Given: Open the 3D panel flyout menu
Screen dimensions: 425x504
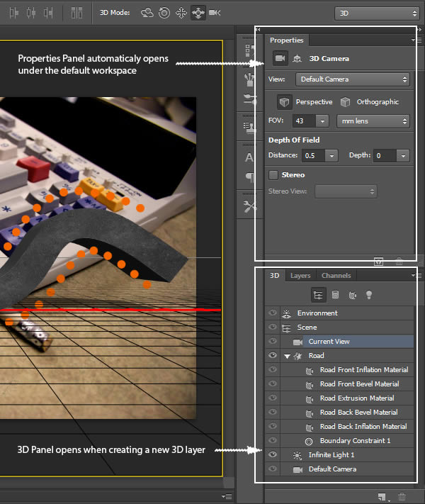Looking at the screenshot, I should (x=416, y=275).
